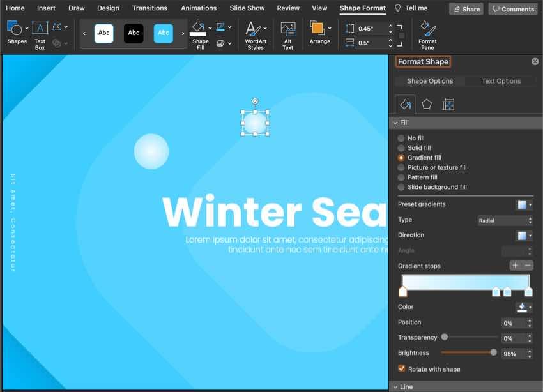Switch to the Transitions ribbon tab
Viewport: 543px width, 392px height.
click(x=149, y=8)
